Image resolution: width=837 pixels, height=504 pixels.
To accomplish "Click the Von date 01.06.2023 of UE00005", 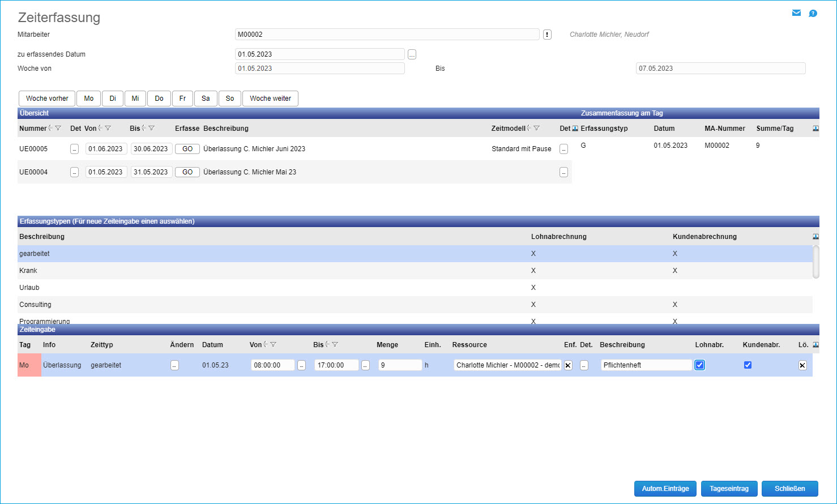I will point(106,149).
